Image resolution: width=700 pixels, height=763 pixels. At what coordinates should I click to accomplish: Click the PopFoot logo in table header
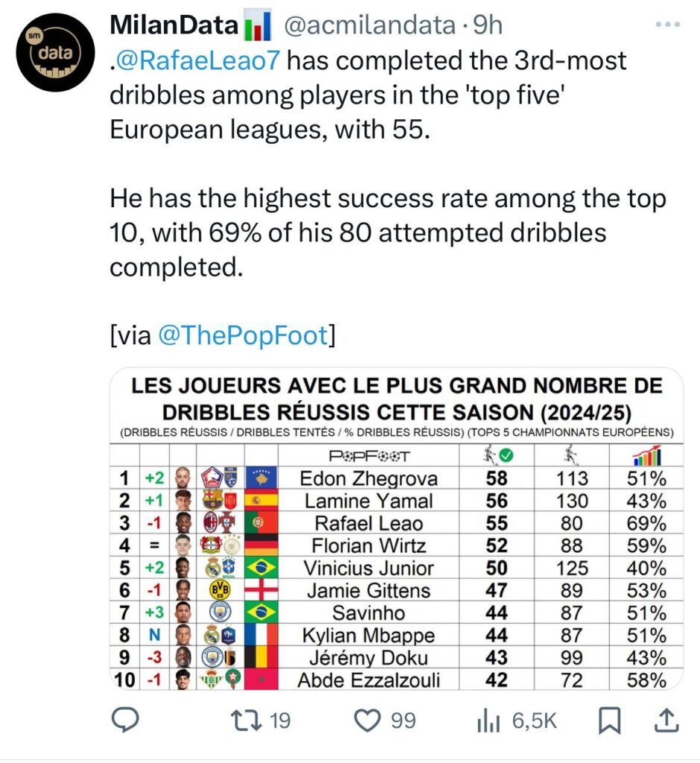[x=370, y=456]
